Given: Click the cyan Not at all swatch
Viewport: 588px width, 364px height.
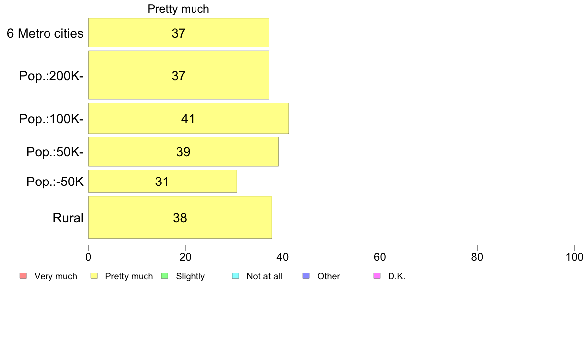Looking at the screenshot, I should click(236, 276).
